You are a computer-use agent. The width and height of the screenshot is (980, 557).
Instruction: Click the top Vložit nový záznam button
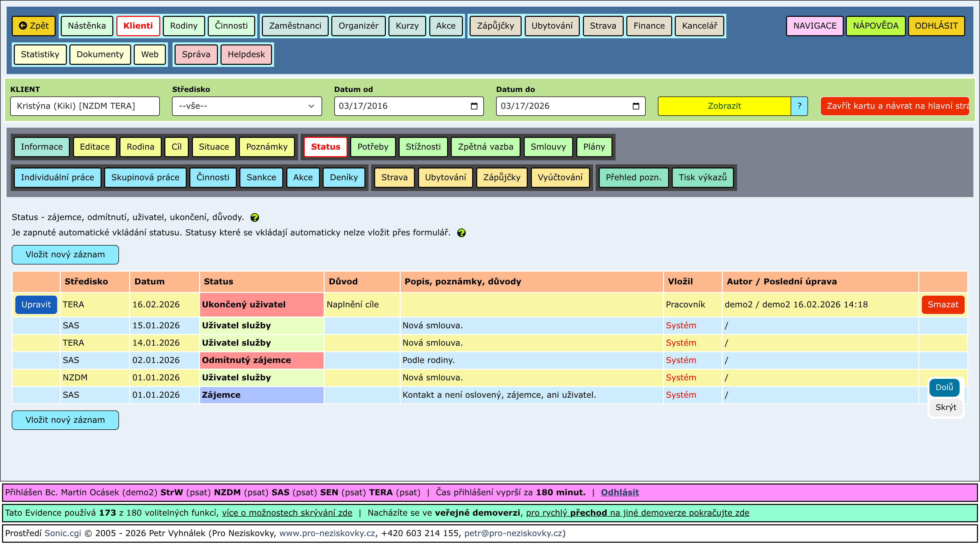(x=65, y=255)
